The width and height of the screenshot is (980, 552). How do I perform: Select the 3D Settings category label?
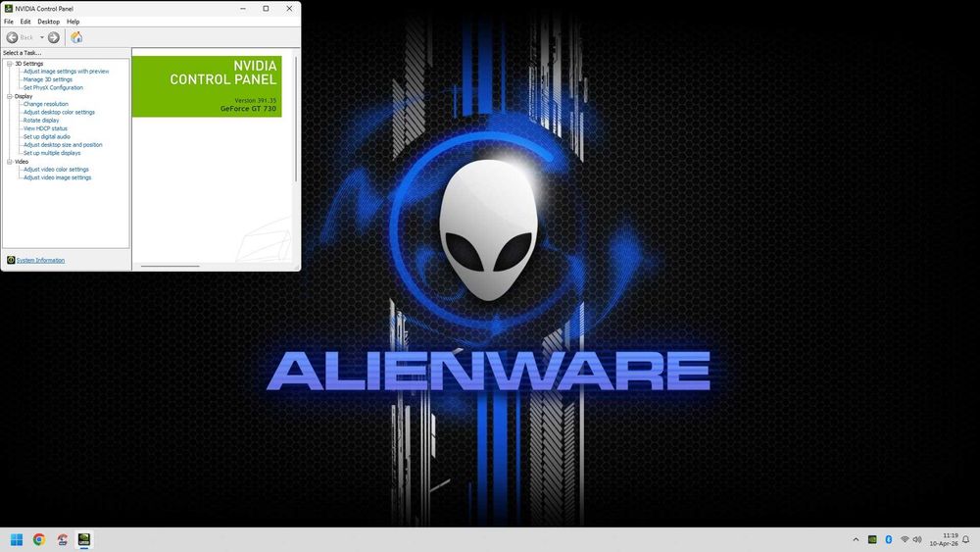[29, 64]
